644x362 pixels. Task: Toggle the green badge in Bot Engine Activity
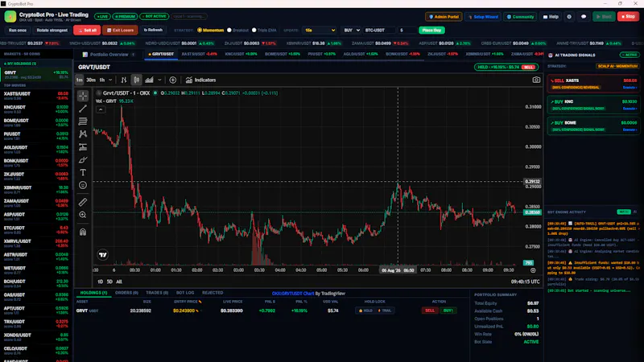coord(623,212)
